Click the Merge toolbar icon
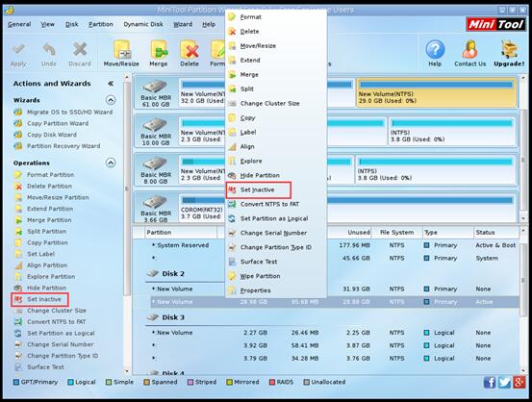Image resolution: width=532 pixels, height=402 pixels. click(159, 54)
